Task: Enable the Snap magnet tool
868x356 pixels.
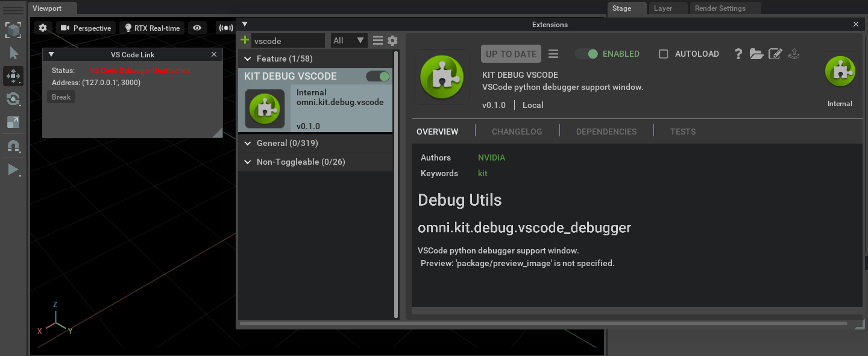Action: pos(13,145)
